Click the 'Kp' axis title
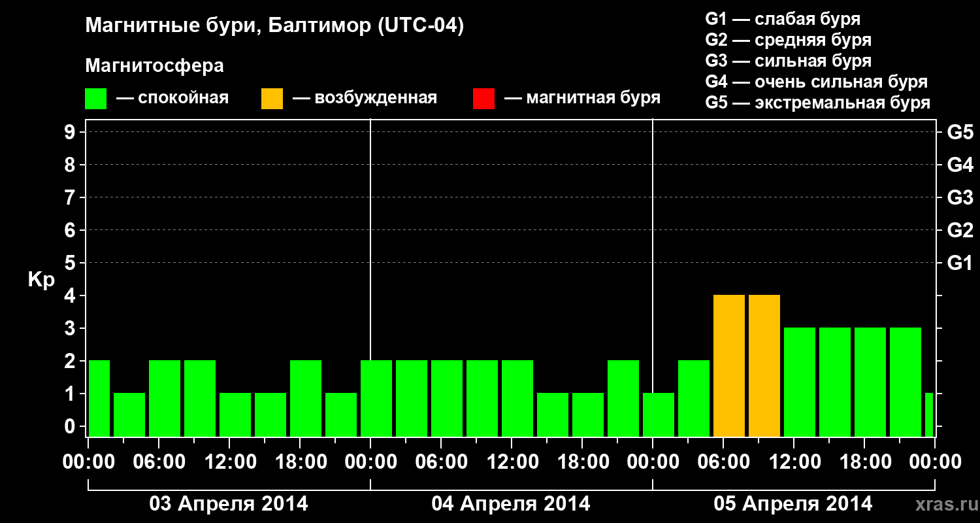This screenshot has height=523, width=980. (41, 280)
